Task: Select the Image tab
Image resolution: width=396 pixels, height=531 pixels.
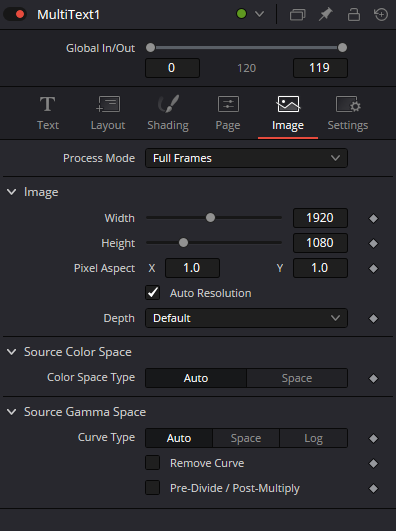Action: [x=288, y=113]
